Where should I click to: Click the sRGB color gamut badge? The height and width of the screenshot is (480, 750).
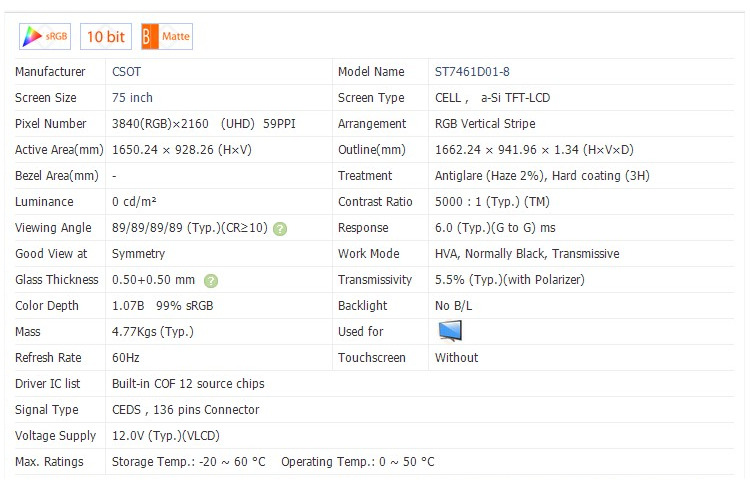pos(45,36)
